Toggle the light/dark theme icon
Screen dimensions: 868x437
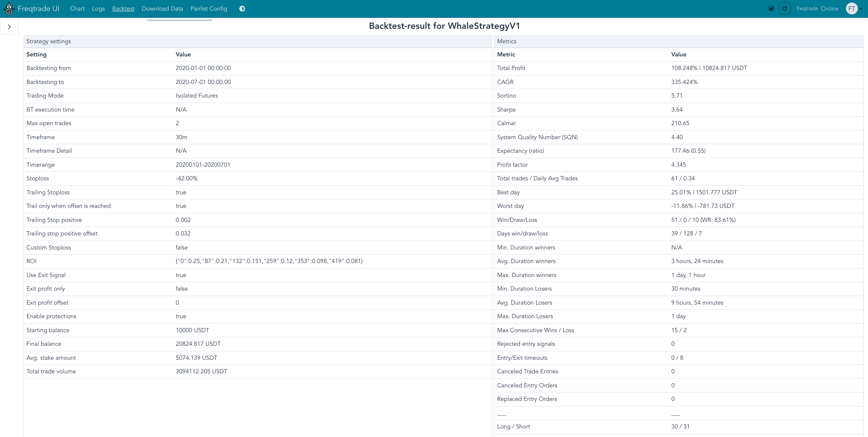[242, 8]
